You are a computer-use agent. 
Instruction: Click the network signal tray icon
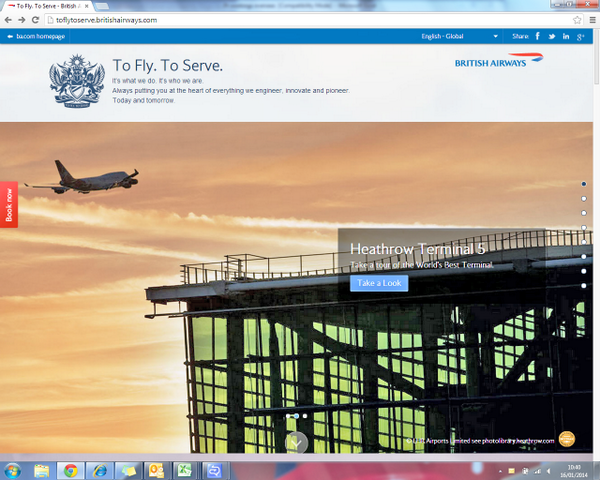(x=538, y=471)
